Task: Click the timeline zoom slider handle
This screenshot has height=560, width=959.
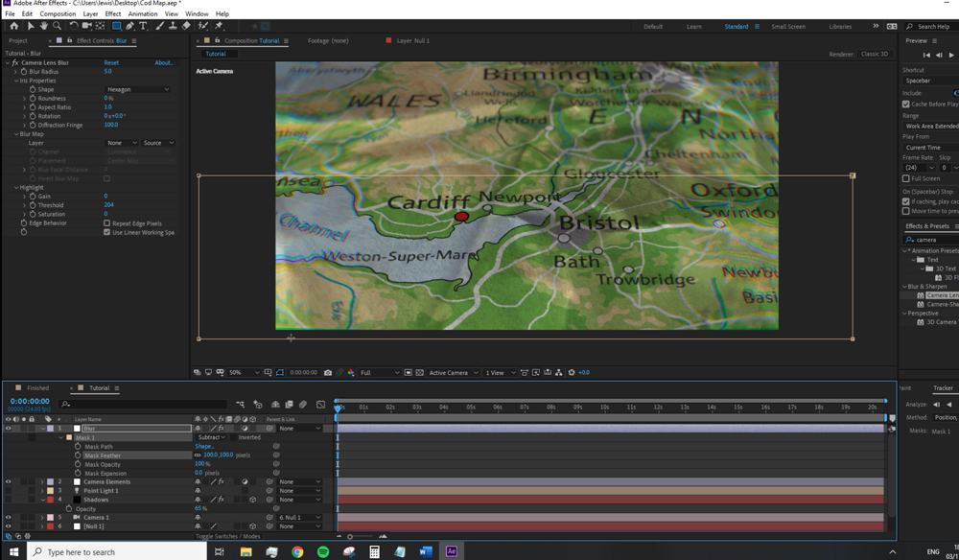Action: pyautogui.click(x=350, y=536)
